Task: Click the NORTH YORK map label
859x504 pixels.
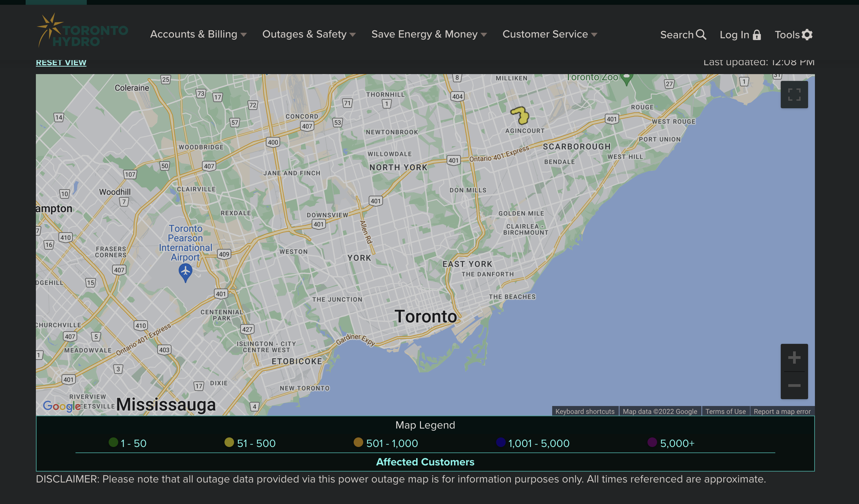Action: (x=398, y=167)
